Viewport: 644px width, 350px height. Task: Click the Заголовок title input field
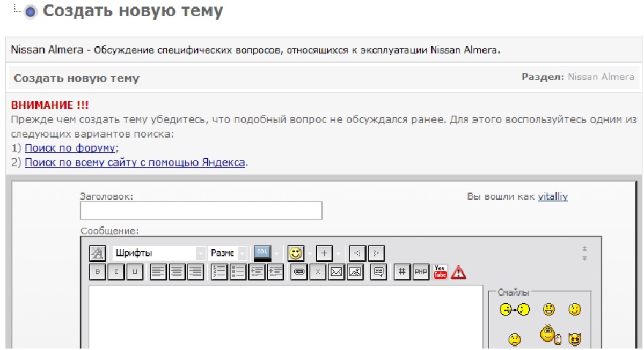pos(201,211)
